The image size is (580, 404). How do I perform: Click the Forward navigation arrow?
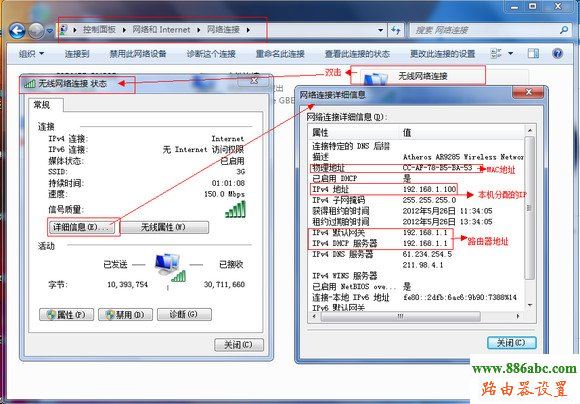pos(36,31)
